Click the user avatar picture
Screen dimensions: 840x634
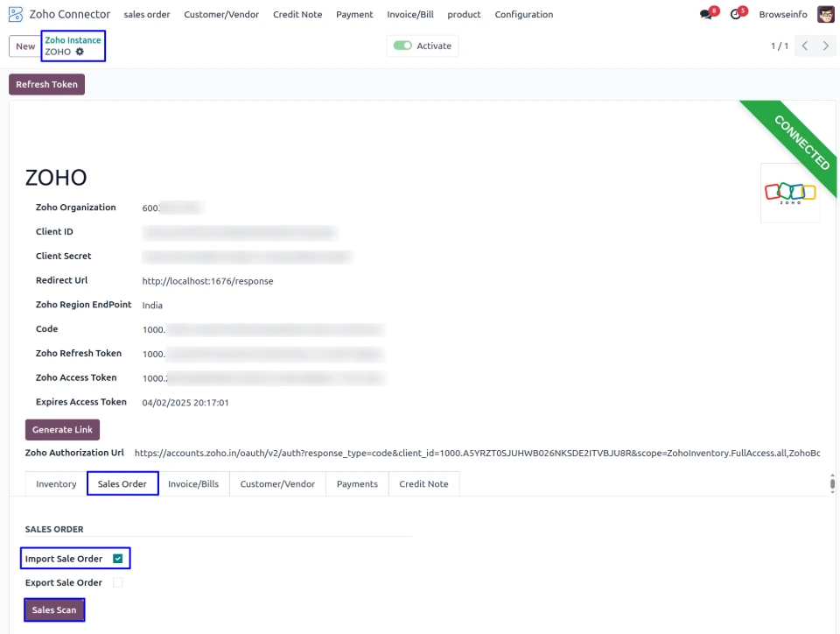pyautogui.click(x=825, y=14)
